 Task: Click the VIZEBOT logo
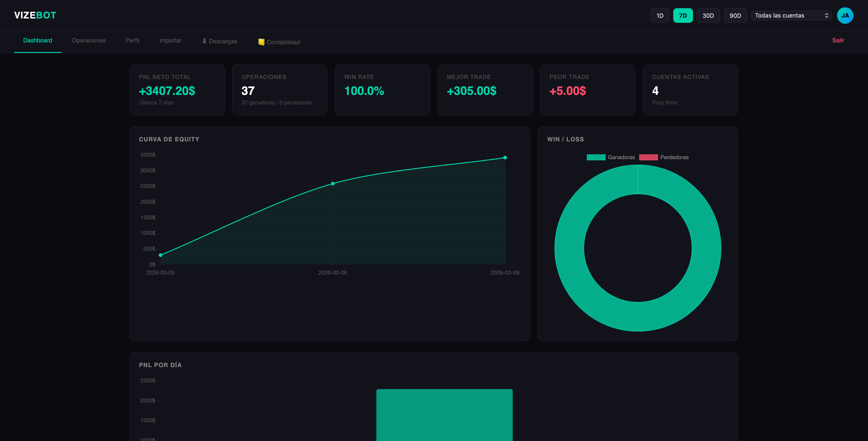(x=35, y=15)
